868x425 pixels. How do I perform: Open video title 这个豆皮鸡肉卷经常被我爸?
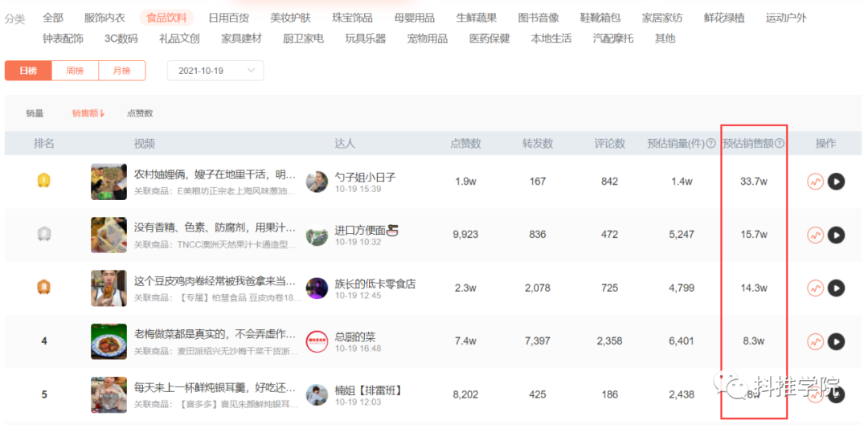tap(215, 282)
